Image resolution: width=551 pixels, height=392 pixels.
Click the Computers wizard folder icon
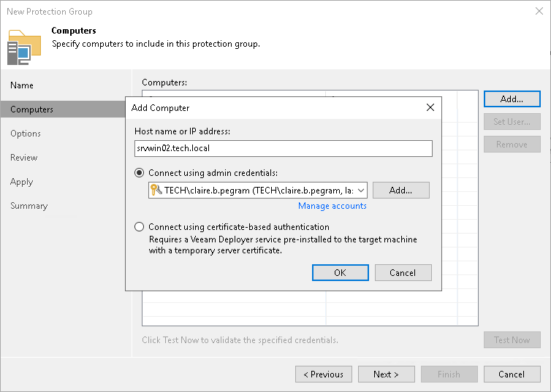coord(24,47)
